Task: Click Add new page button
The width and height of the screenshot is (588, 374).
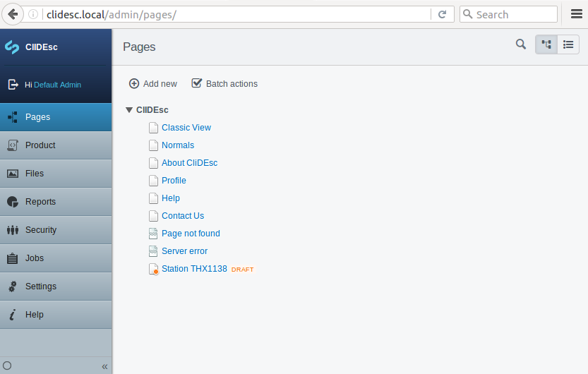Action: click(153, 84)
